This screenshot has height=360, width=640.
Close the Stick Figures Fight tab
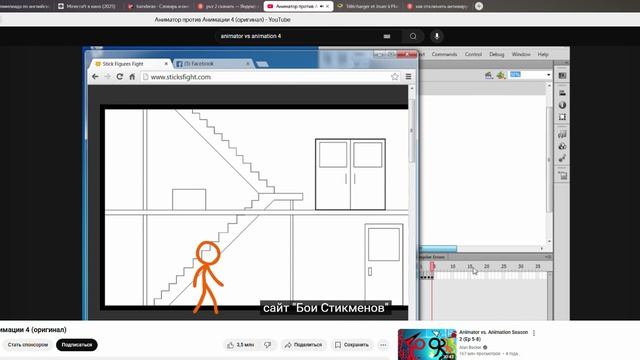pos(166,64)
